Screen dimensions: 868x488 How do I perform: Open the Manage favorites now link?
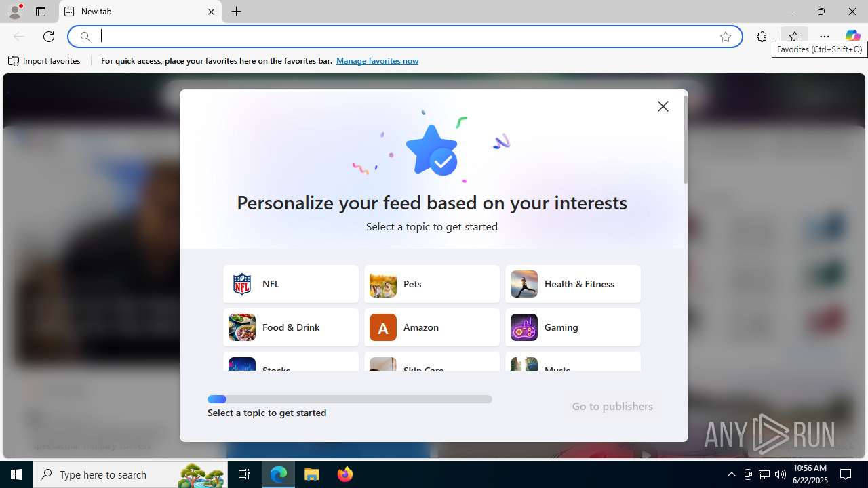[377, 61]
